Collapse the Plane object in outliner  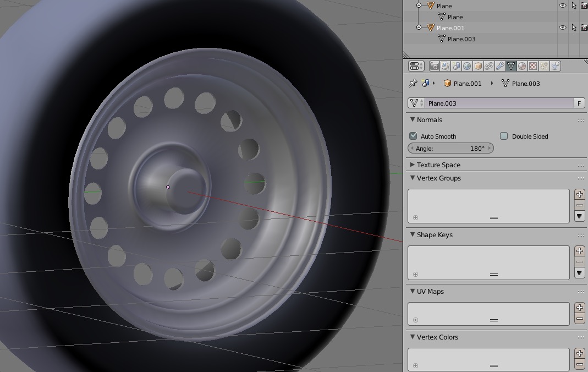(x=419, y=6)
